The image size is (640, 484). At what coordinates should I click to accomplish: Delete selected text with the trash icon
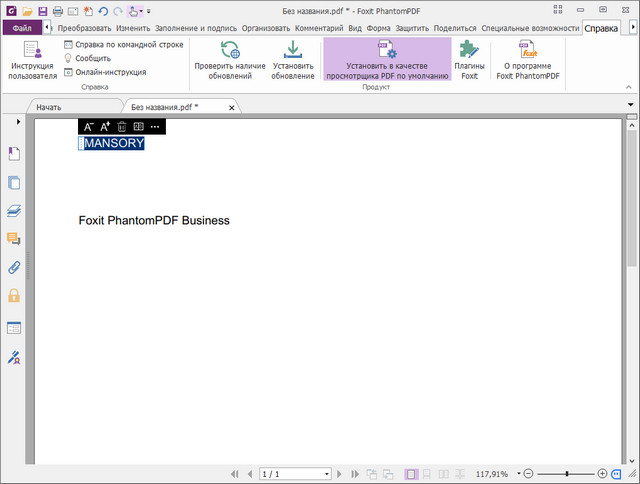121,127
